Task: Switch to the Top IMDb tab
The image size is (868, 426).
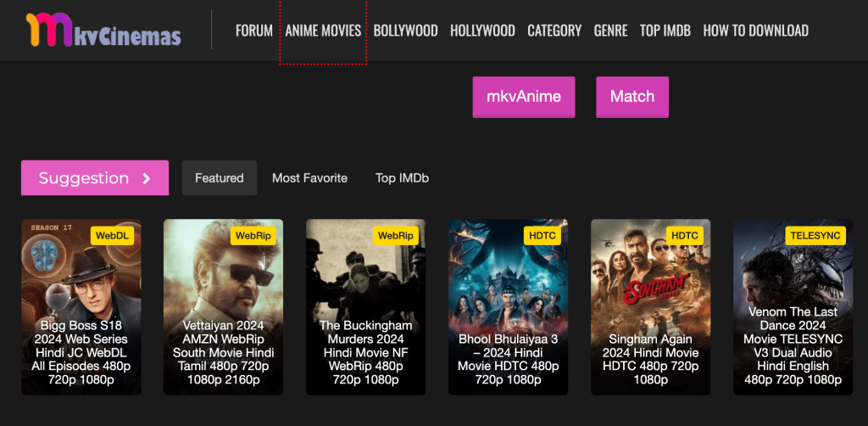Action: [402, 178]
